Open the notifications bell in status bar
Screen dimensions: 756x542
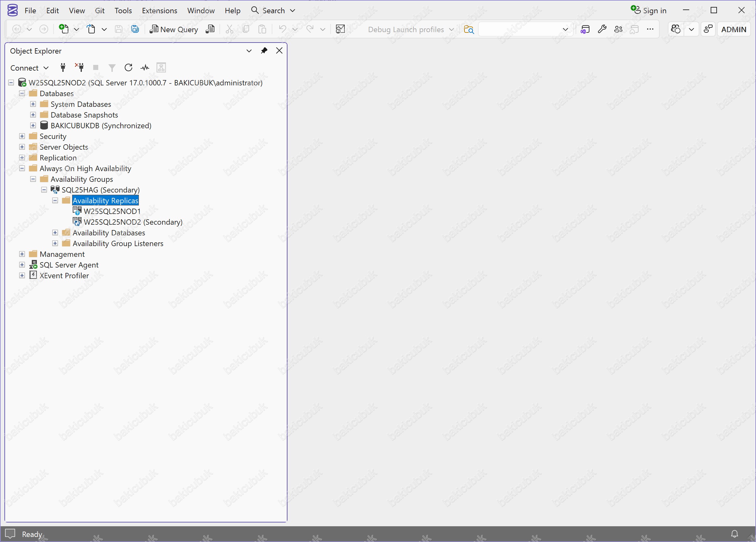pos(734,534)
